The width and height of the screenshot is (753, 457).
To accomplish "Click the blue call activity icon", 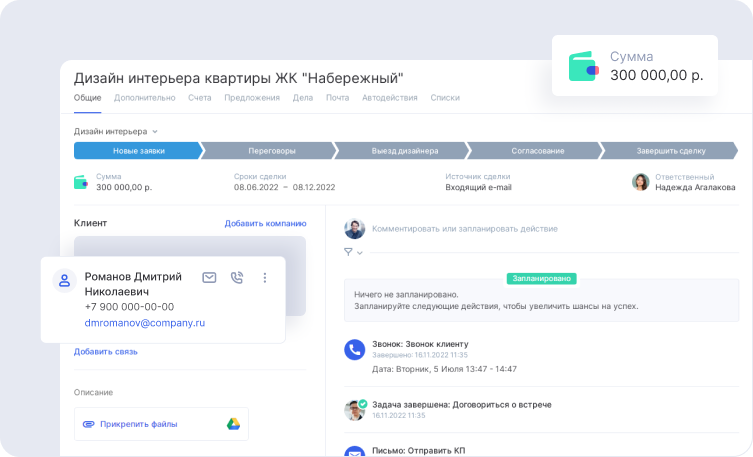I will pos(354,350).
